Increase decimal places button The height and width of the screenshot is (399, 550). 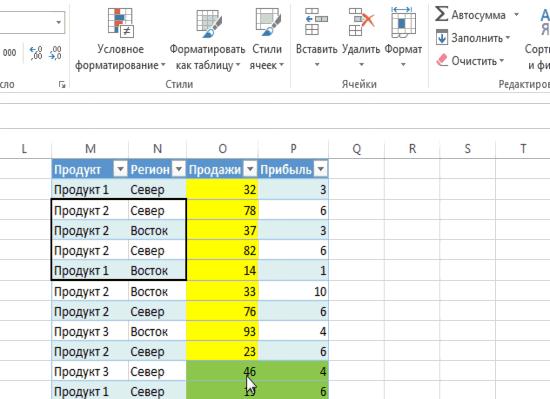tap(36, 53)
